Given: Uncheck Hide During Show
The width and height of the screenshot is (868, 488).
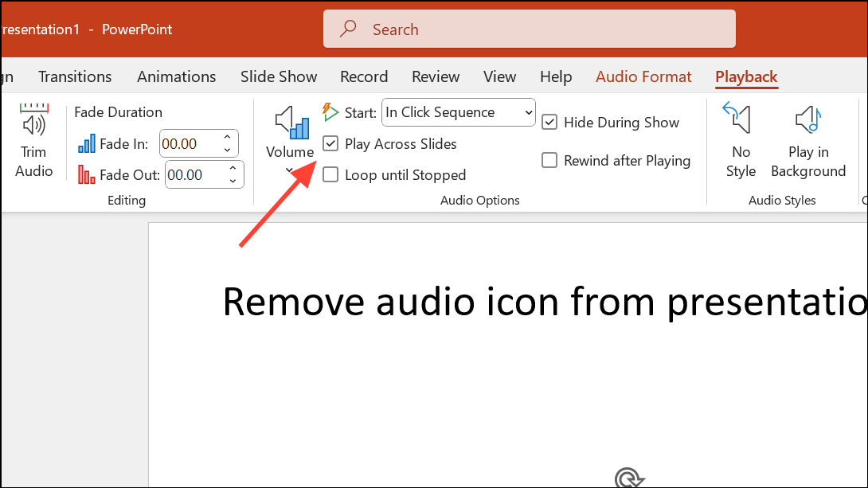Looking at the screenshot, I should click(549, 122).
